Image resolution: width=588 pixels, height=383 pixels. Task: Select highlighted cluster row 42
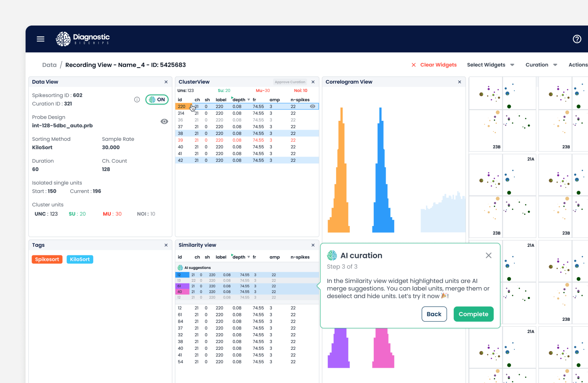coord(247,160)
